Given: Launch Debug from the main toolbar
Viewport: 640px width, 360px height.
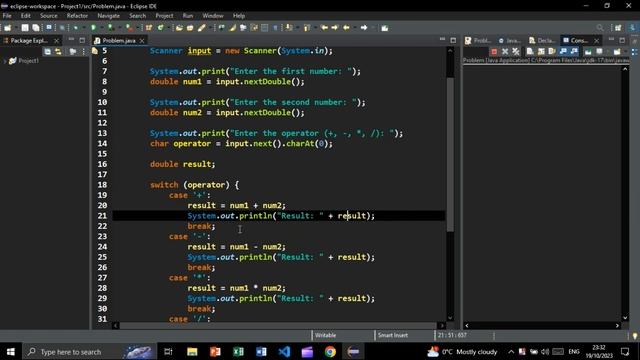Looking at the screenshot, I should (x=76, y=28).
